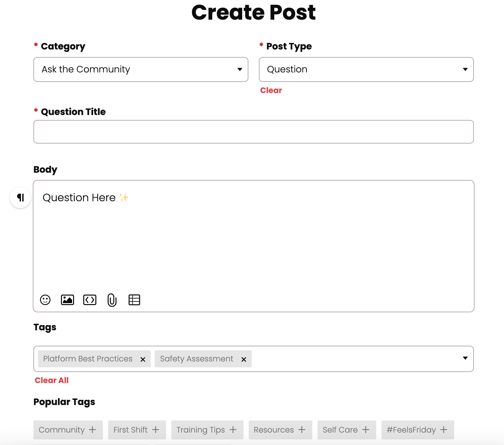504x445 pixels.
Task: Add the Self Care popular tag
Action: pyautogui.click(x=347, y=430)
